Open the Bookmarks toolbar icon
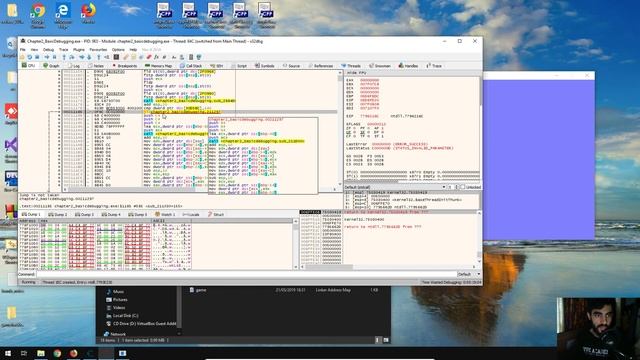This screenshot has width=640, height=360. tap(149, 57)
